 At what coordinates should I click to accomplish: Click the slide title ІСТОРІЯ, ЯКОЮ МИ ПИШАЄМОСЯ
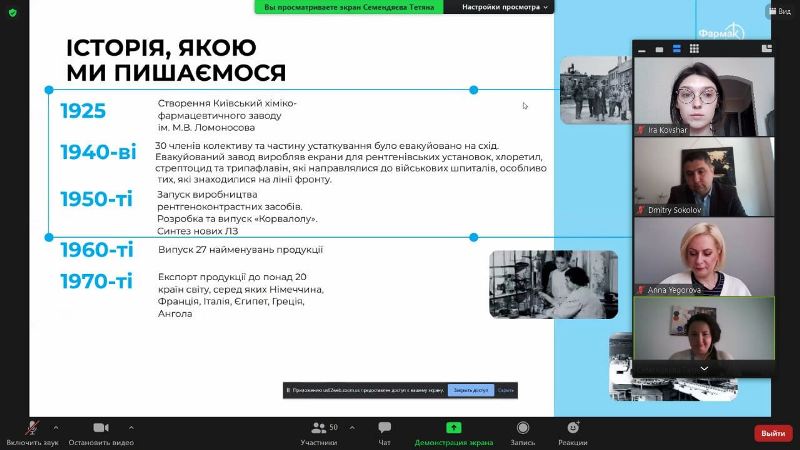pos(176,60)
